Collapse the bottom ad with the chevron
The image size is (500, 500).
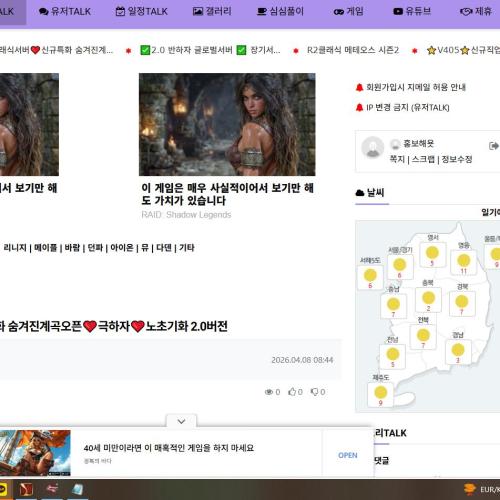[x=181, y=421]
